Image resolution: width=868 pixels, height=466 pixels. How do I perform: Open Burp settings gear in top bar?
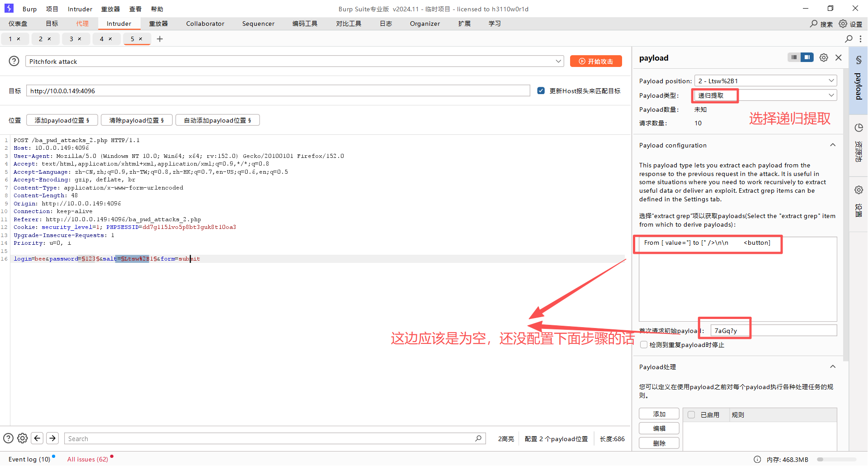click(843, 24)
